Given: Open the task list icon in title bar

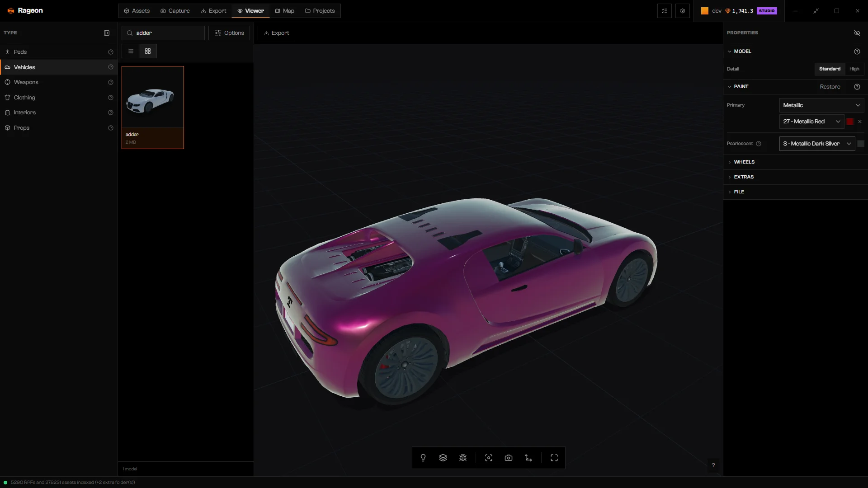Looking at the screenshot, I should click(665, 11).
